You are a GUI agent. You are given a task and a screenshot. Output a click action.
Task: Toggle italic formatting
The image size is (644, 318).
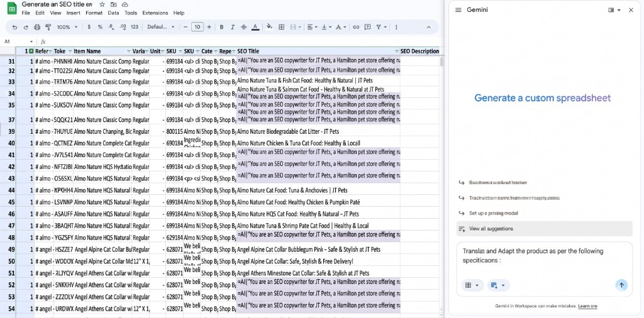tap(233, 27)
